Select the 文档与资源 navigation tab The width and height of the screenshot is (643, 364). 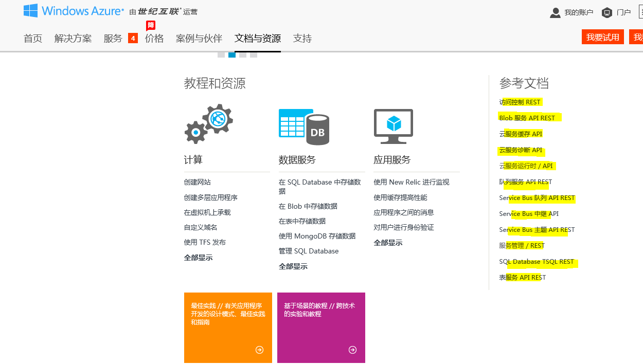(x=258, y=39)
